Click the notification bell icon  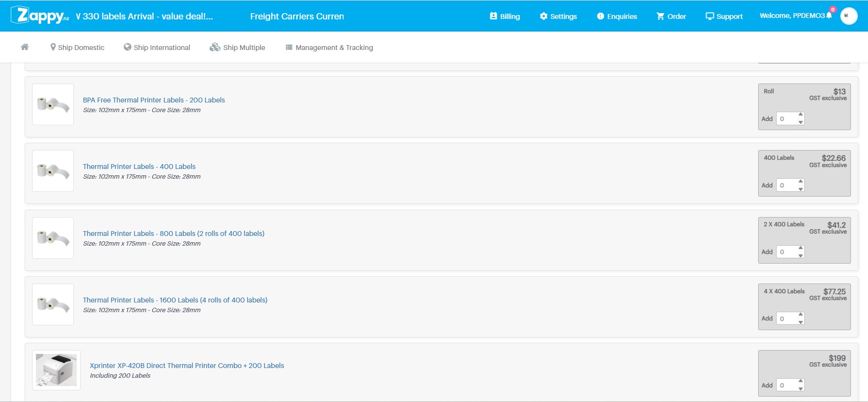829,15
